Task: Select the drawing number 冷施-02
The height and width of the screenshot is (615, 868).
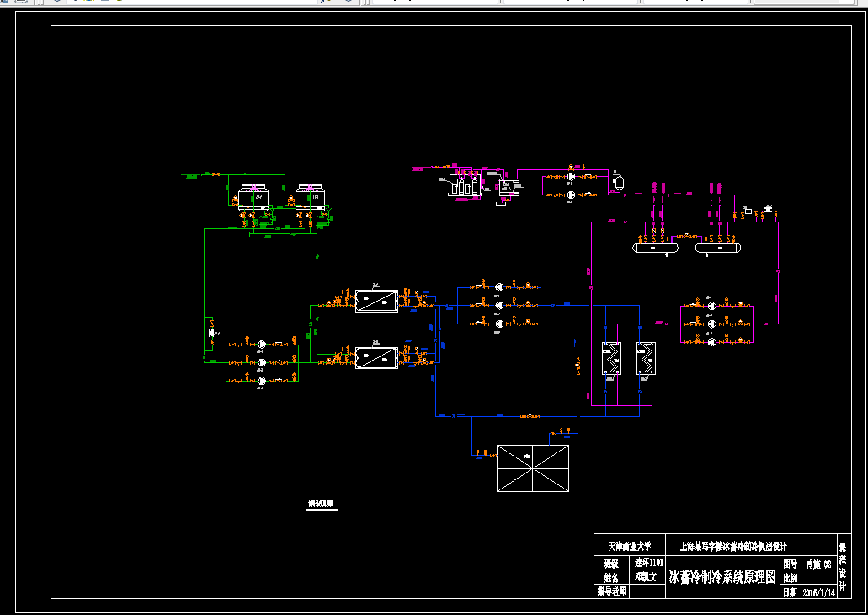Action: [818, 564]
